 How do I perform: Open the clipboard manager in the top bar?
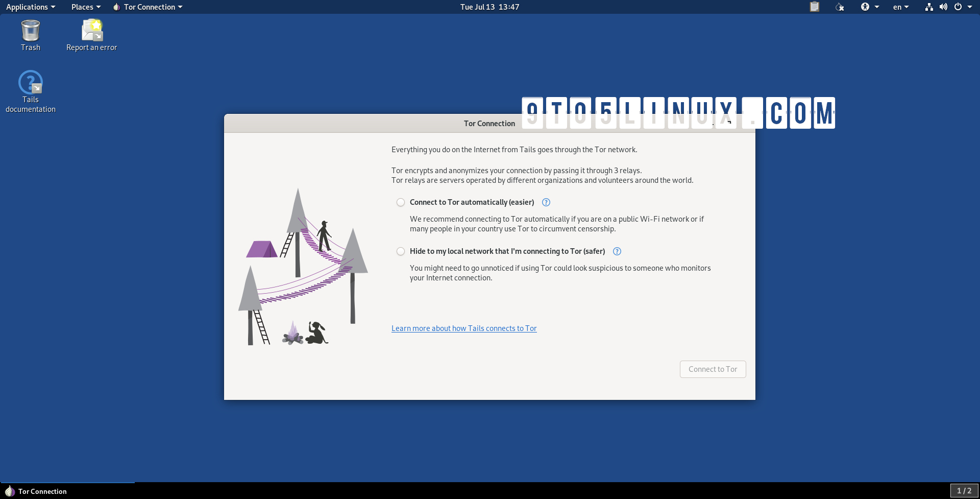click(815, 7)
